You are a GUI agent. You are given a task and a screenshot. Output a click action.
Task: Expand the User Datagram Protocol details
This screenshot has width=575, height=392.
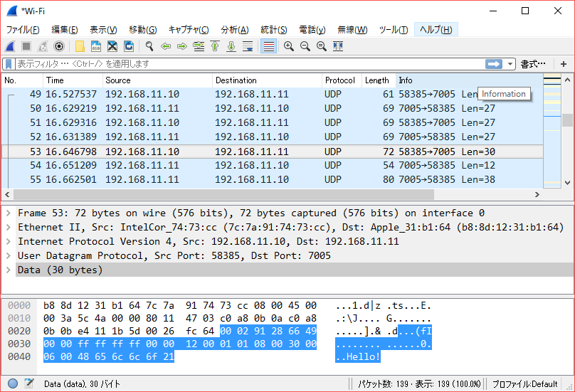point(9,256)
